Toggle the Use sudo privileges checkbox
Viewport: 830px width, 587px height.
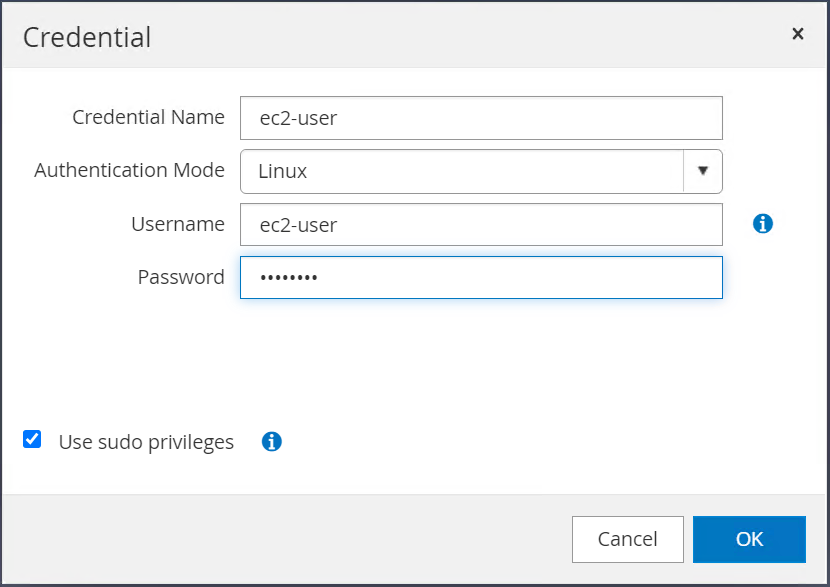click(x=33, y=439)
